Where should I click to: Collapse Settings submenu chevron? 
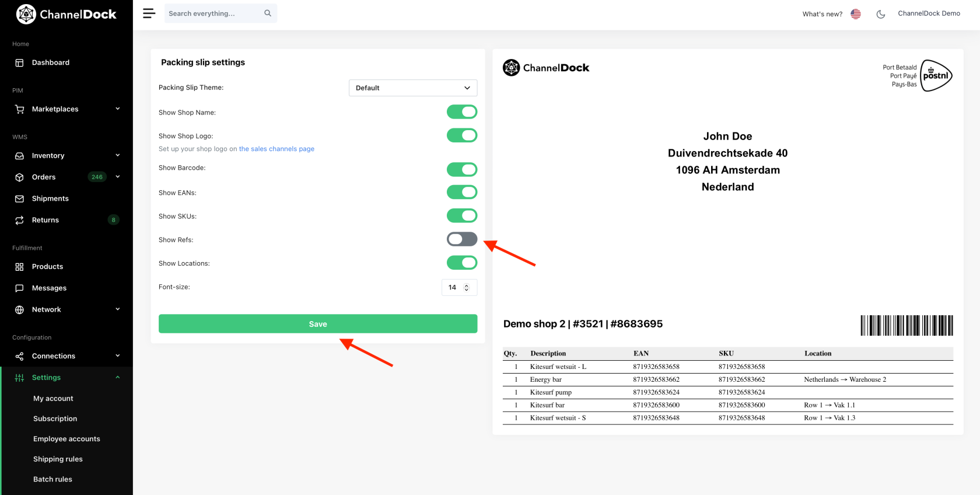[118, 378]
